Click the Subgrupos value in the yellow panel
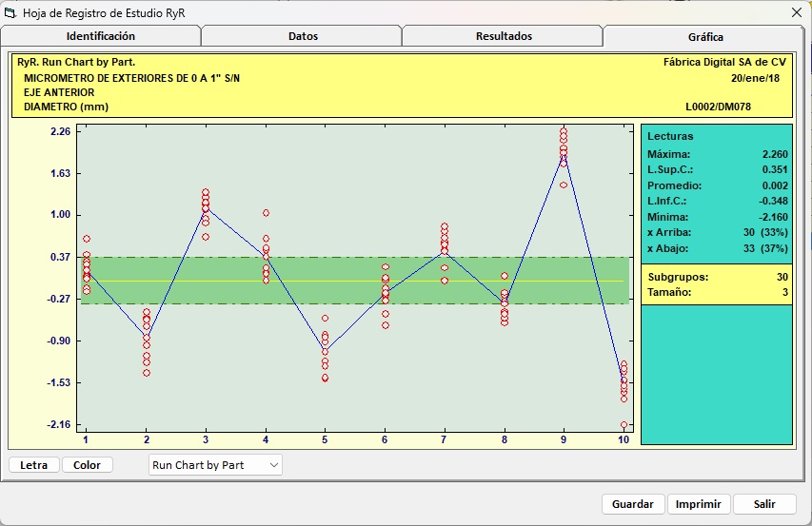This screenshot has width=812, height=526. point(781,277)
